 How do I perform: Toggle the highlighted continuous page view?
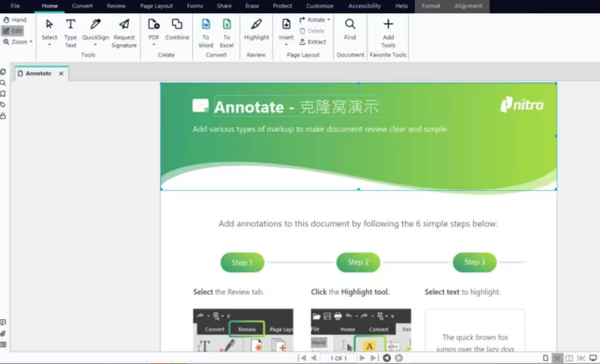[x=558, y=358]
